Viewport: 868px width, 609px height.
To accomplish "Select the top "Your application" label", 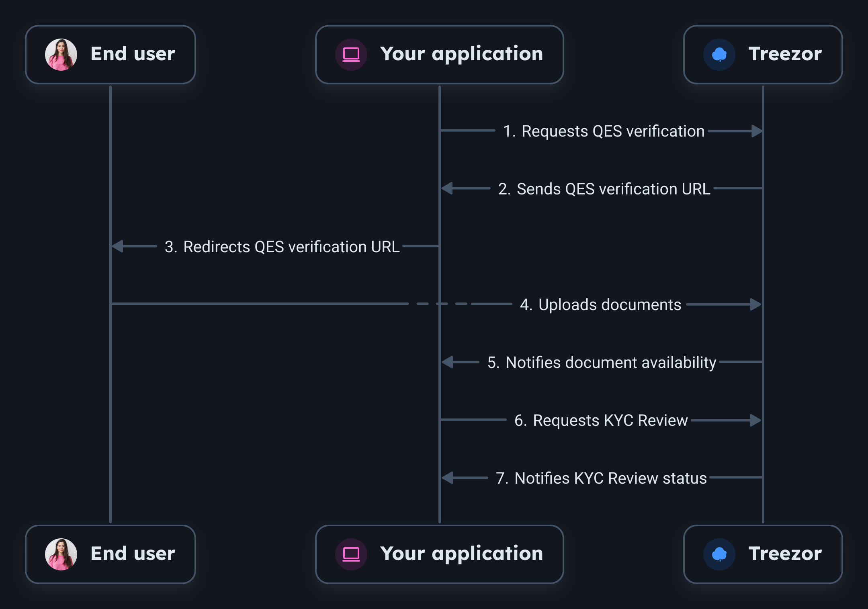I will 462,55.
